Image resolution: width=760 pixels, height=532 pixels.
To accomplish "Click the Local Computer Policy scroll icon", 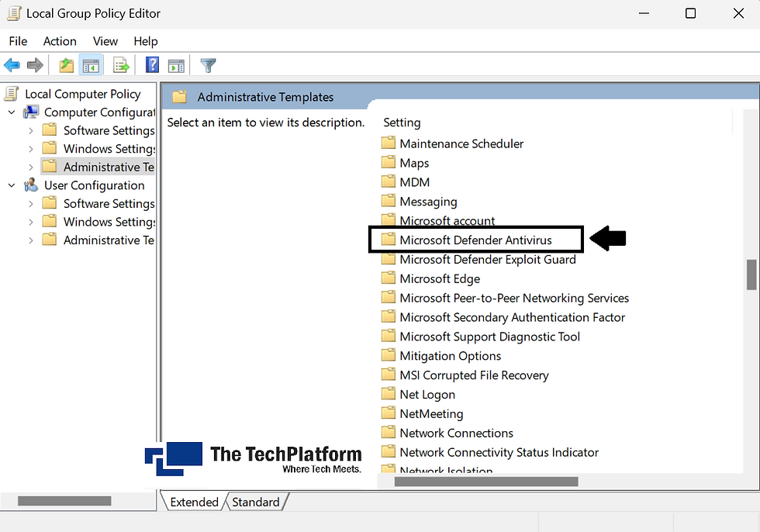I will coord(12,94).
